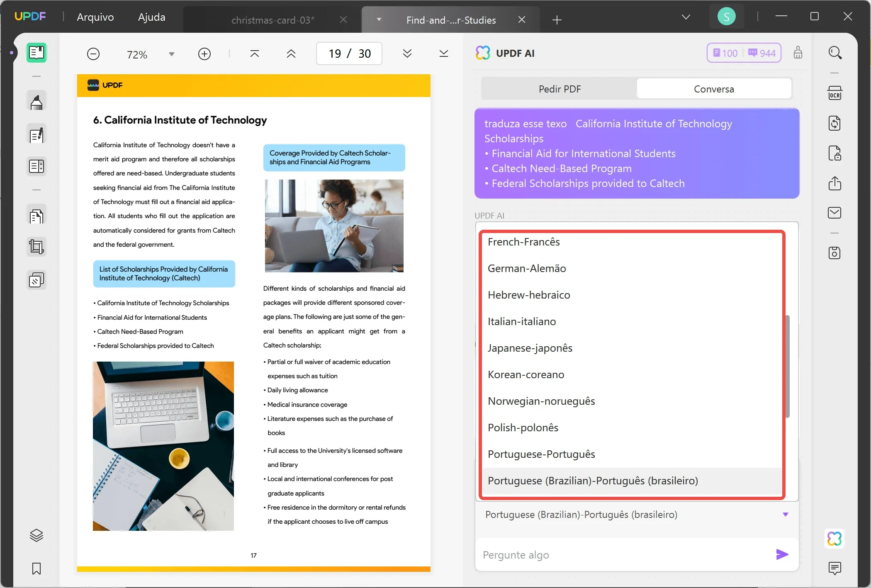The width and height of the screenshot is (871, 588).
Task: Click the laptop on desk photo in PDF
Action: tap(163, 446)
